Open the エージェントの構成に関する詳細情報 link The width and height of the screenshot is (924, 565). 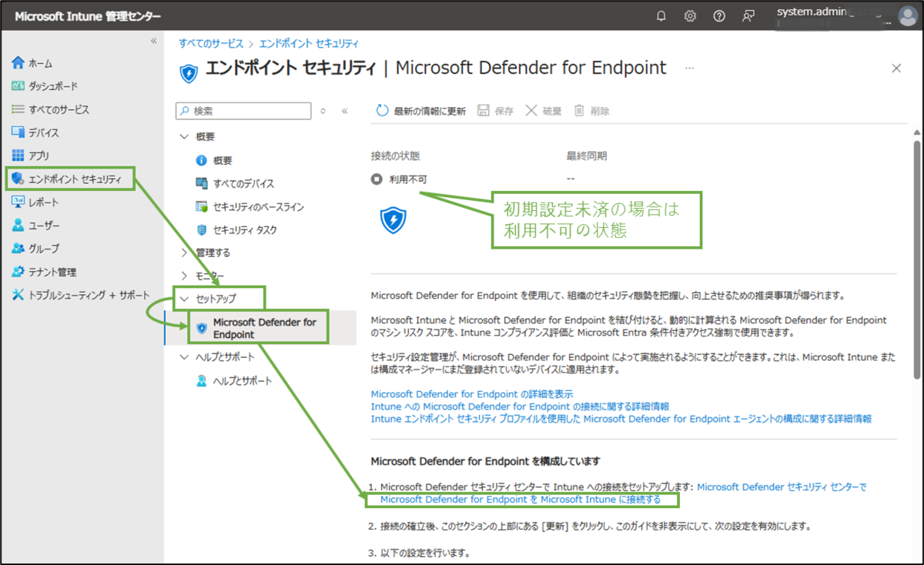tap(621, 419)
